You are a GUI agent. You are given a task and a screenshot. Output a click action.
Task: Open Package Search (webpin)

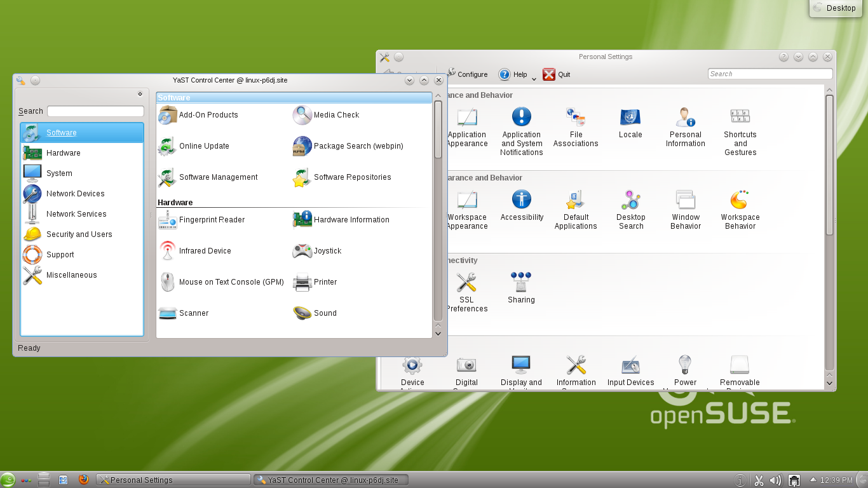[x=348, y=146]
